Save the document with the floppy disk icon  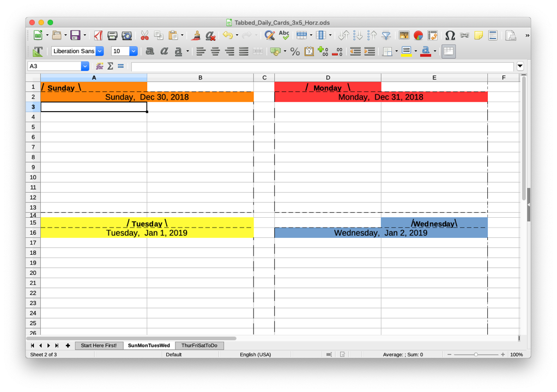click(x=75, y=35)
